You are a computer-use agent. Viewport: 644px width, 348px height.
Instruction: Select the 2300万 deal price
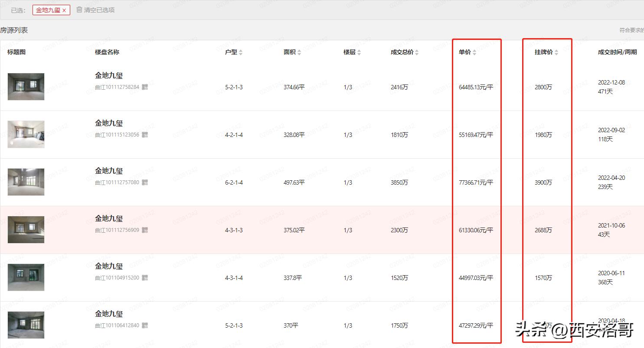pos(399,230)
